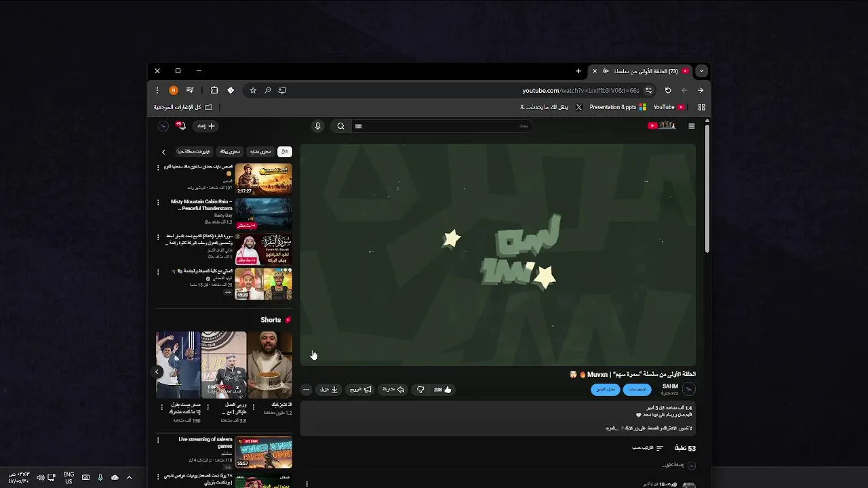Reload the page in Chrome
This screenshot has width=868, height=488.
(x=668, y=90)
